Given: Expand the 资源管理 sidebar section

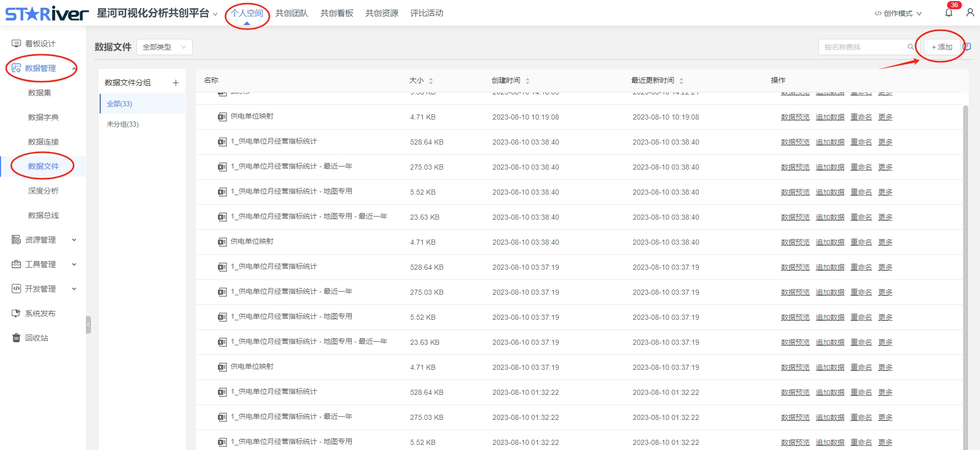Looking at the screenshot, I should point(43,240).
